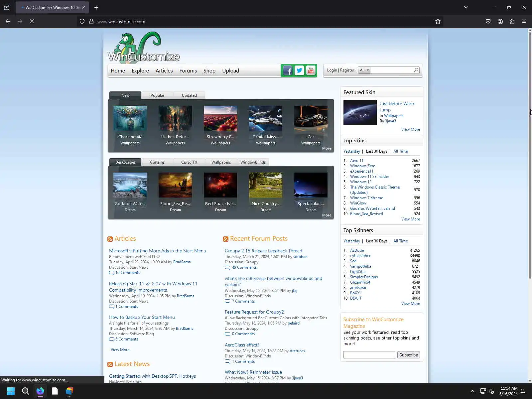Viewport: 532px width, 399px height.
Task: Open Orbital Miss... wallpaper thumbnail
Action: point(266,118)
